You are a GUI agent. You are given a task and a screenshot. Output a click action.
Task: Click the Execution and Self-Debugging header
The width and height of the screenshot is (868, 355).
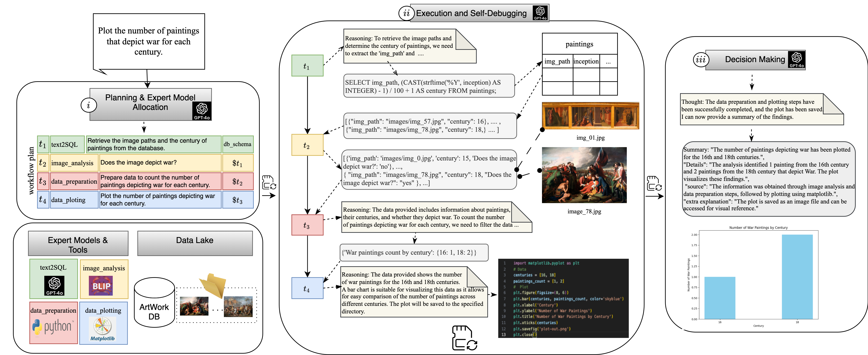click(471, 13)
